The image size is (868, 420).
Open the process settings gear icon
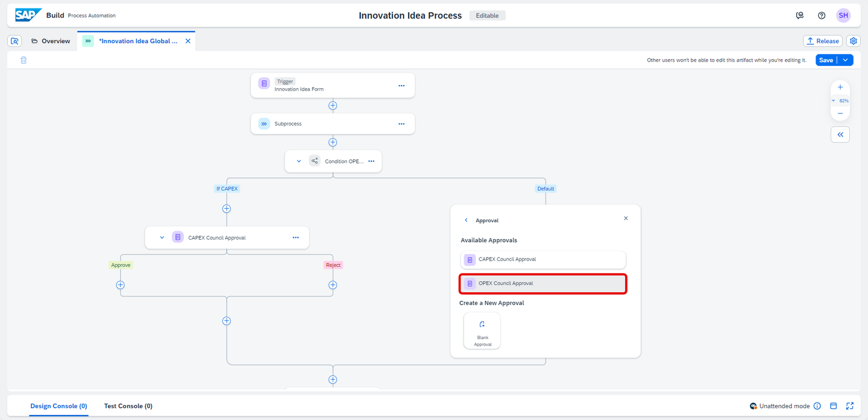pos(853,41)
